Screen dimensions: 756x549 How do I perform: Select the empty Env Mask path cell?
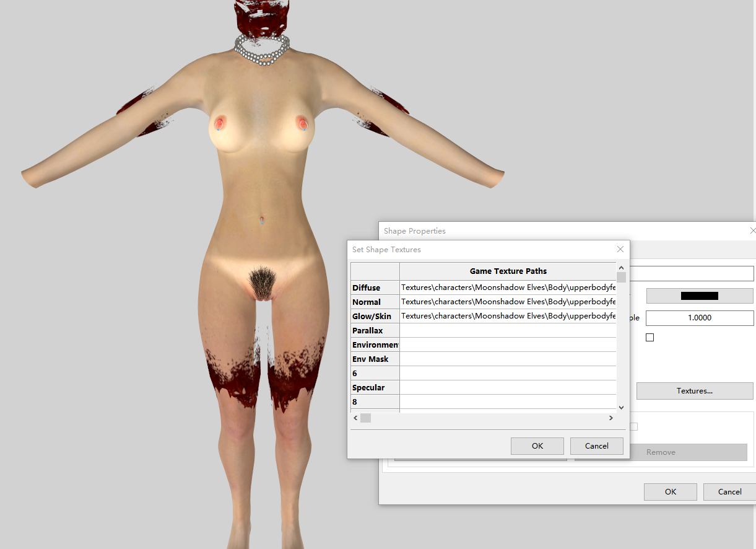coord(508,359)
